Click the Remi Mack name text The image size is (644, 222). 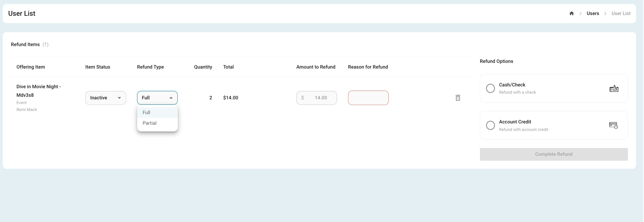27,110
